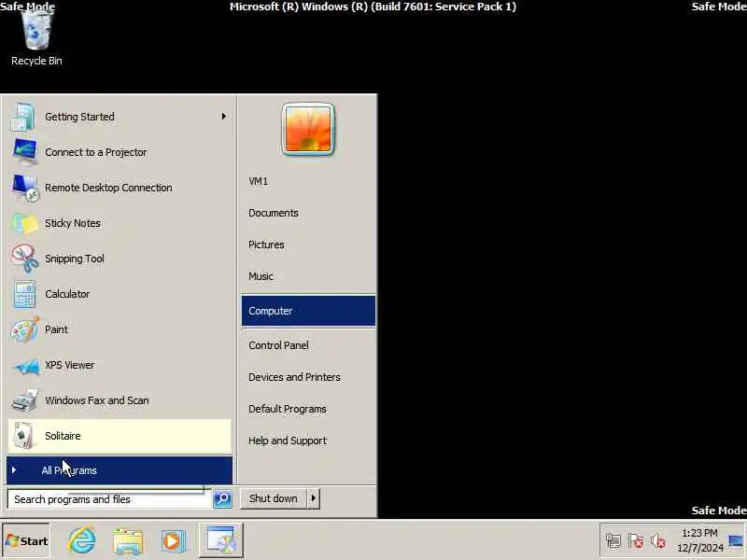The height and width of the screenshot is (560, 747).
Task: Click the Start button
Action: point(26,540)
